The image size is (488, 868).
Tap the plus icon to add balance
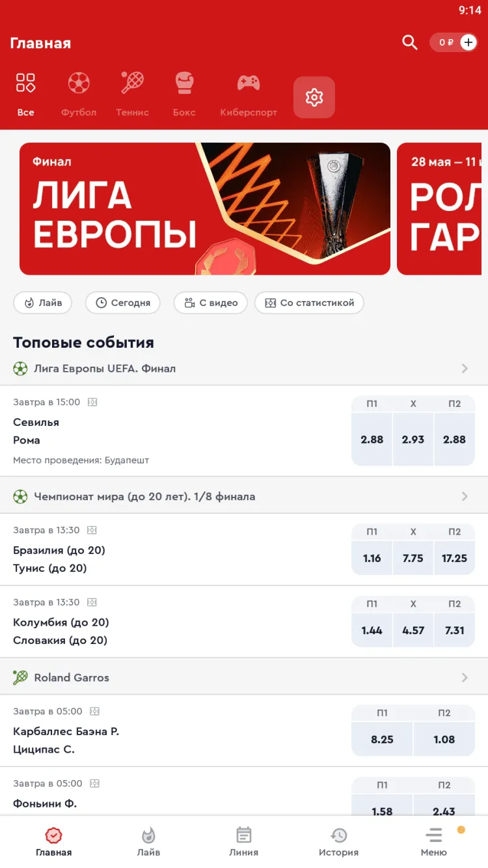tap(468, 42)
